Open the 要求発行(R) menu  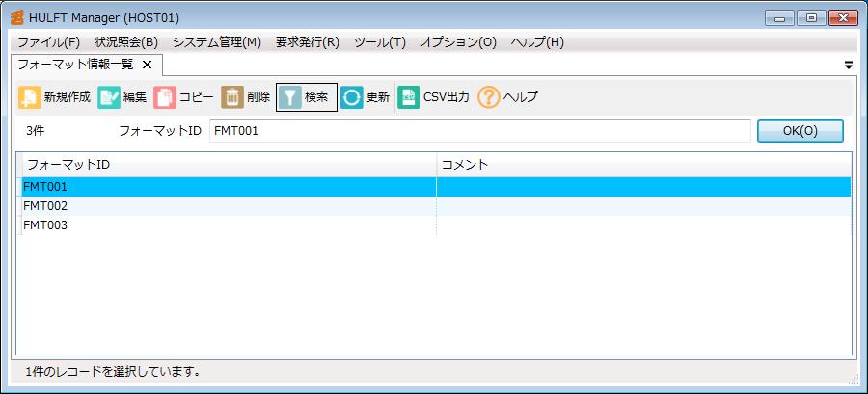(x=308, y=42)
